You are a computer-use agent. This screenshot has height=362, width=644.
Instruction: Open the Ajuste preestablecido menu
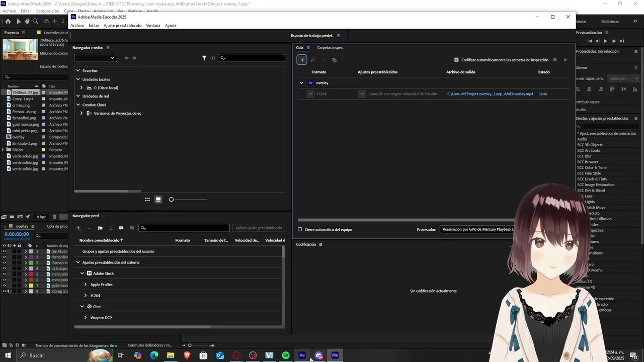click(122, 25)
